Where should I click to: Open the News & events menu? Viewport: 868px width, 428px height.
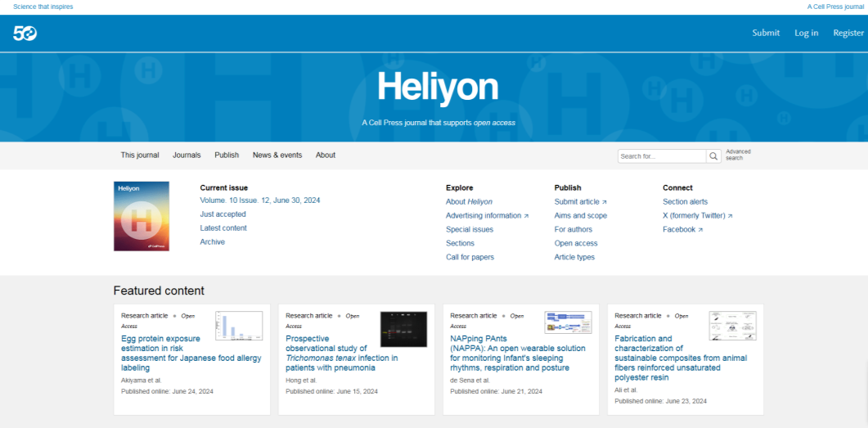click(277, 155)
